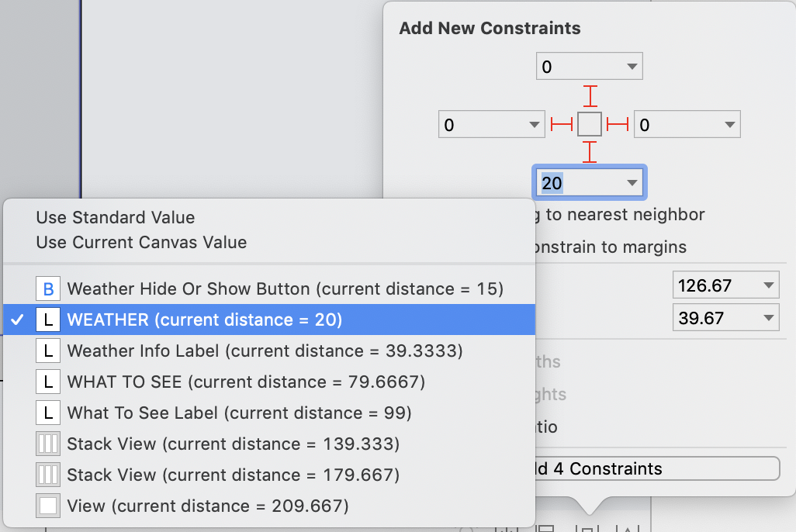Image resolution: width=796 pixels, height=532 pixels.
Task: Click the View icon with distance 209.667
Action: [48, 506]
